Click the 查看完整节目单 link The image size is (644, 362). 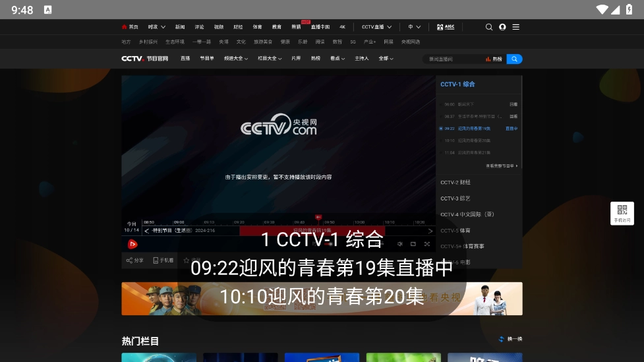502,166
